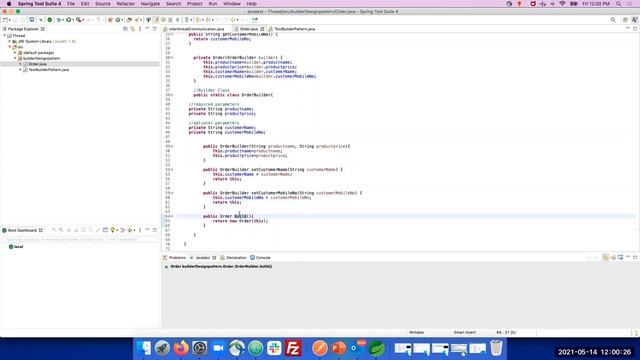Image resolution: width=640 pixels, height=360 pixels.
Task: Select Order.java in Package Explorer
Action: click(38, 64)
